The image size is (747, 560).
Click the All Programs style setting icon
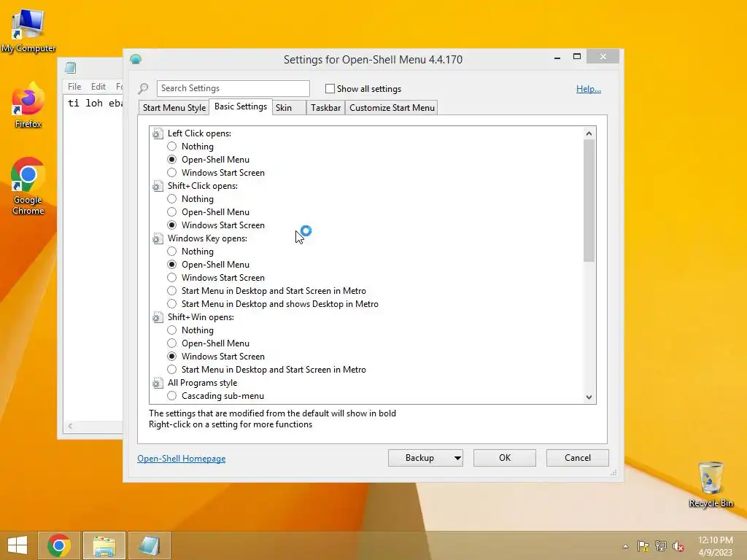pyautogui.click(x=158, y=383)
